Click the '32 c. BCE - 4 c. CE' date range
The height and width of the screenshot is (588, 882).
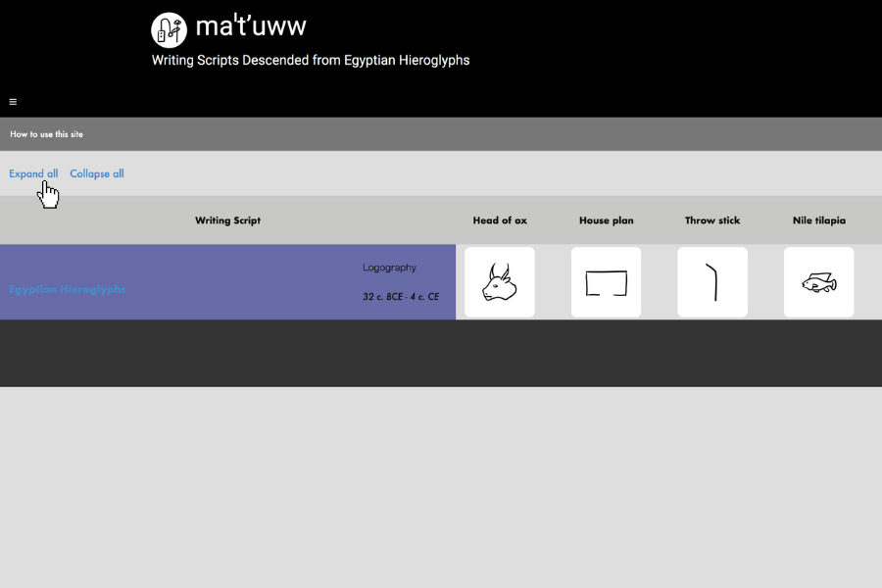pos(401,296)
